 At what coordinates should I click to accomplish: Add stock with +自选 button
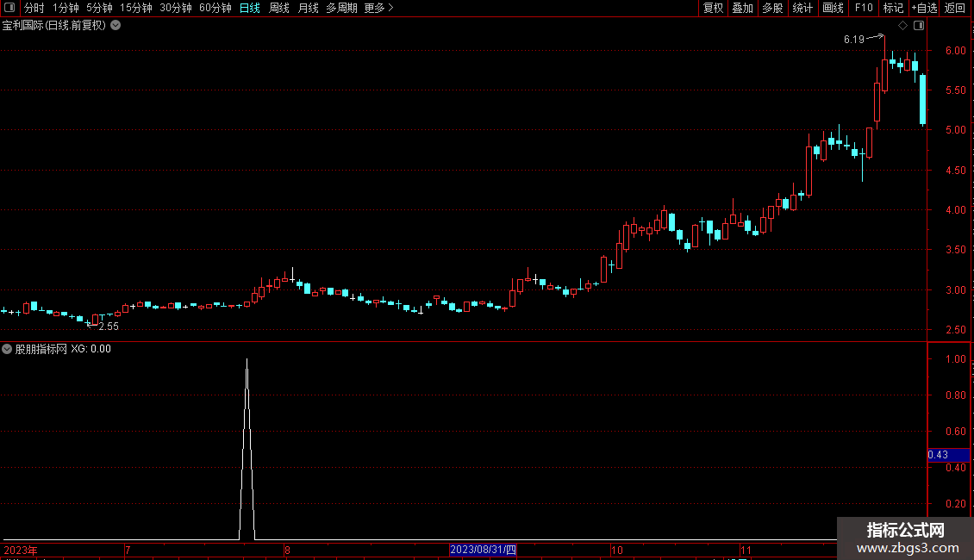924,8
